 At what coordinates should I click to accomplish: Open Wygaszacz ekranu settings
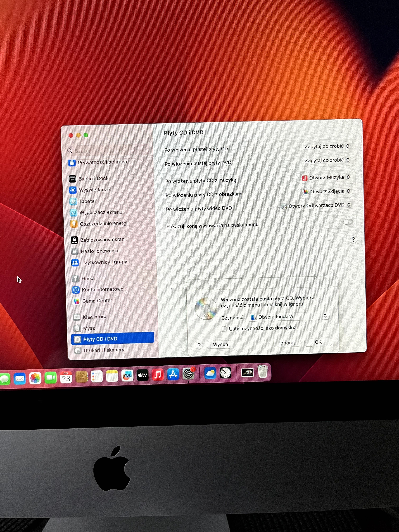(x=96, y=212)
